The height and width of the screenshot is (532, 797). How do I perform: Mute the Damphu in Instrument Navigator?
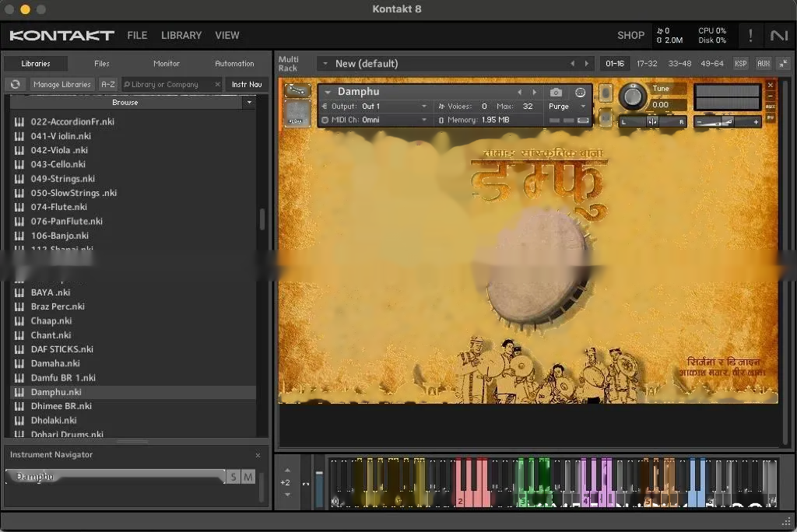tap(248, 477)
